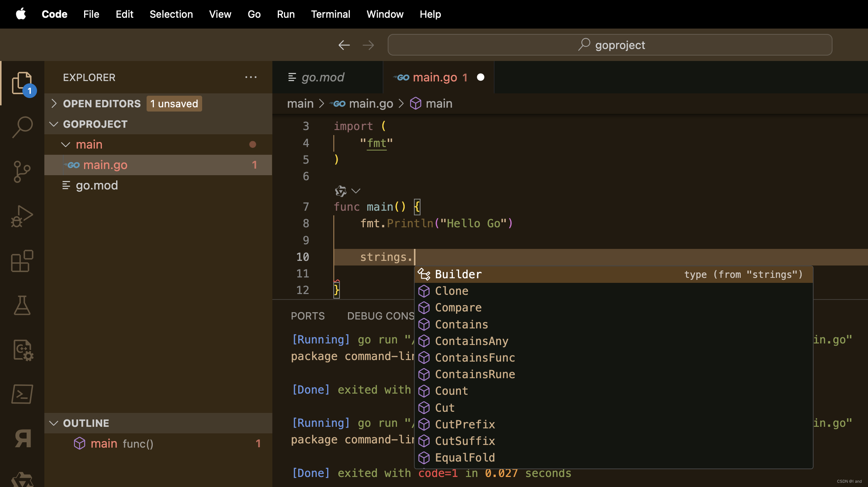Open the Source Control view icon
This screenshot has height=487, width=868.
pyautogui.click(x=22, y=171)
